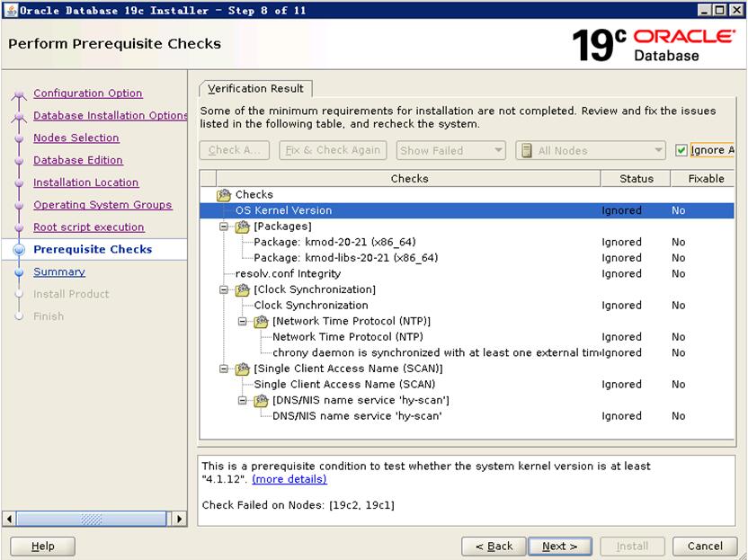Open the (more details) link
Viewport: 748px width, 560px height.
coord(289,479)
